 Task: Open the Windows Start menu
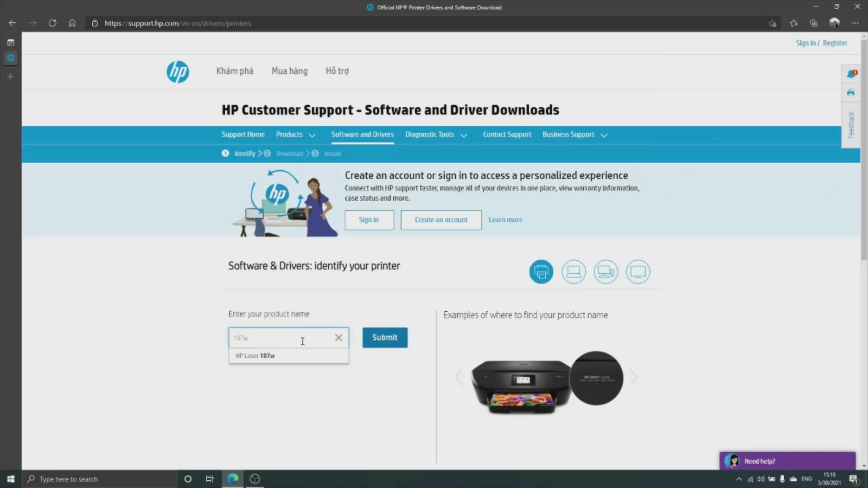[x=10, y=479]
